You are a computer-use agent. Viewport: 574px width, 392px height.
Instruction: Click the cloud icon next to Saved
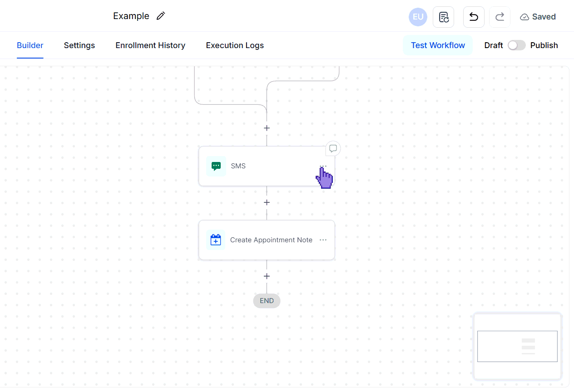[524, 16]
